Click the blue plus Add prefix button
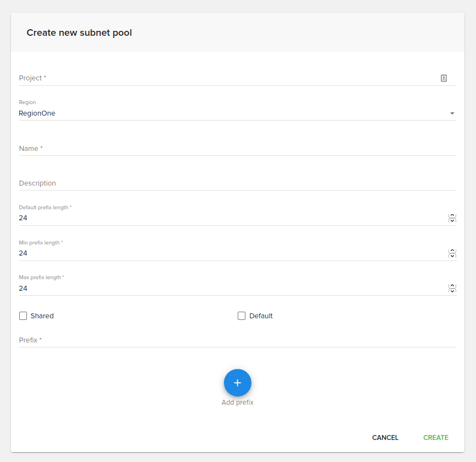 click(237, 383)
